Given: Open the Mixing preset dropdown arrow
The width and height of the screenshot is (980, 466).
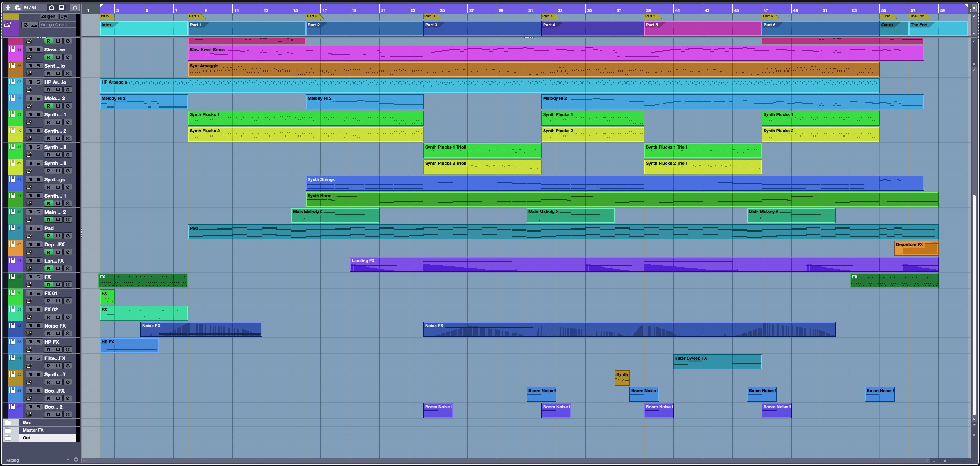Looking at the screenshot, I should click(68, 460).
